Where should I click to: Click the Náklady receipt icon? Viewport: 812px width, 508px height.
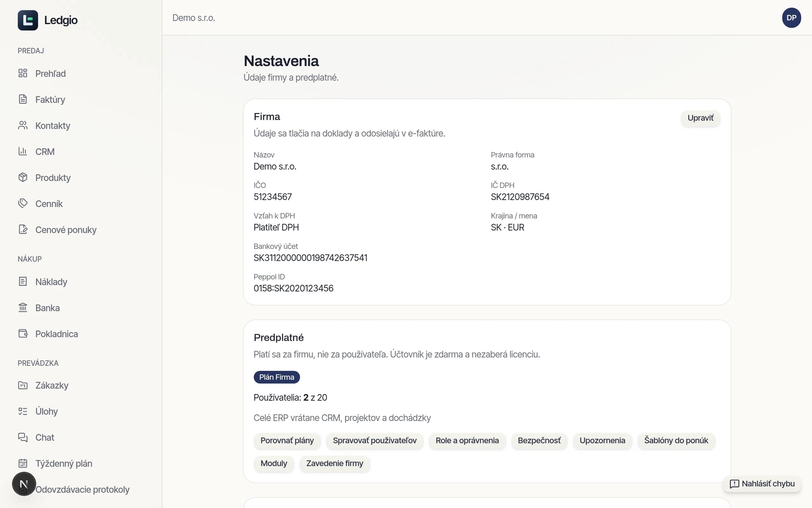[23, 282]
